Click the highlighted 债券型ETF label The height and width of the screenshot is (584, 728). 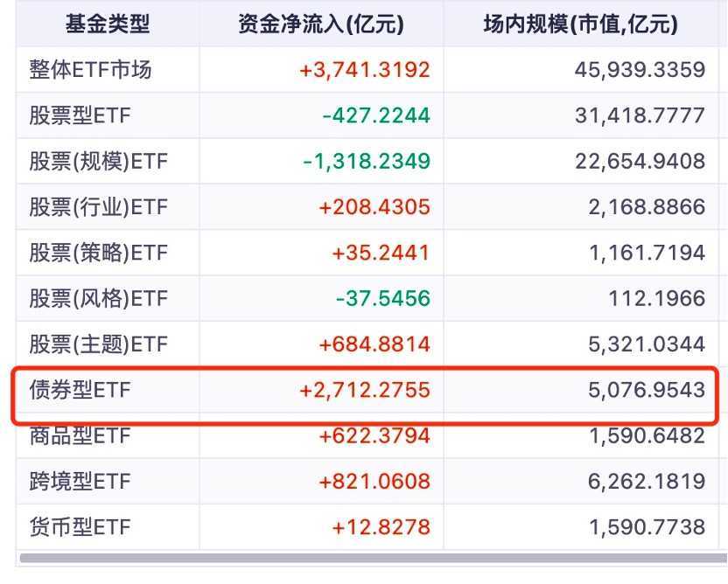(80, 390)
